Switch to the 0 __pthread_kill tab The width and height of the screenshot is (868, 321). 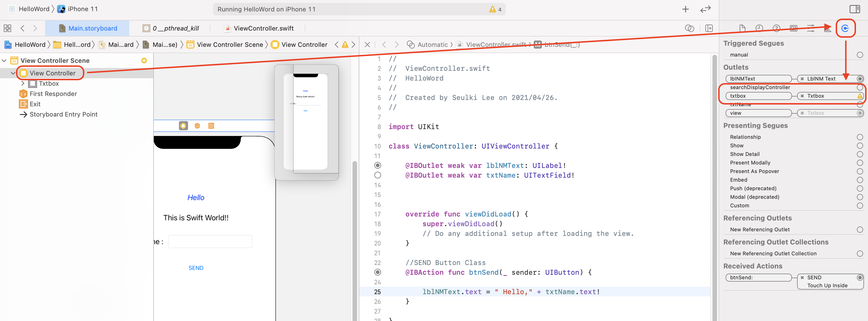[175, 28]
